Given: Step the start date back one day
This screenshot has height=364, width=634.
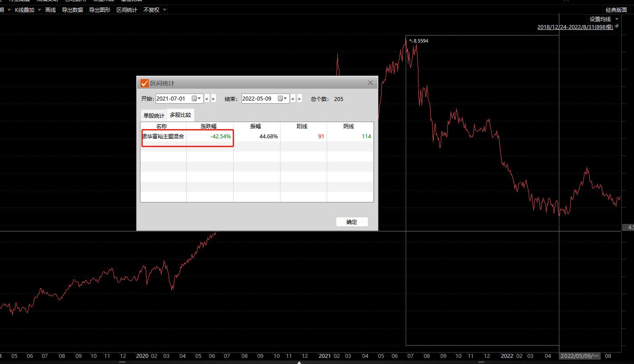Looking at the screenshot, I should pyautogui.click(x=207, y=99).
